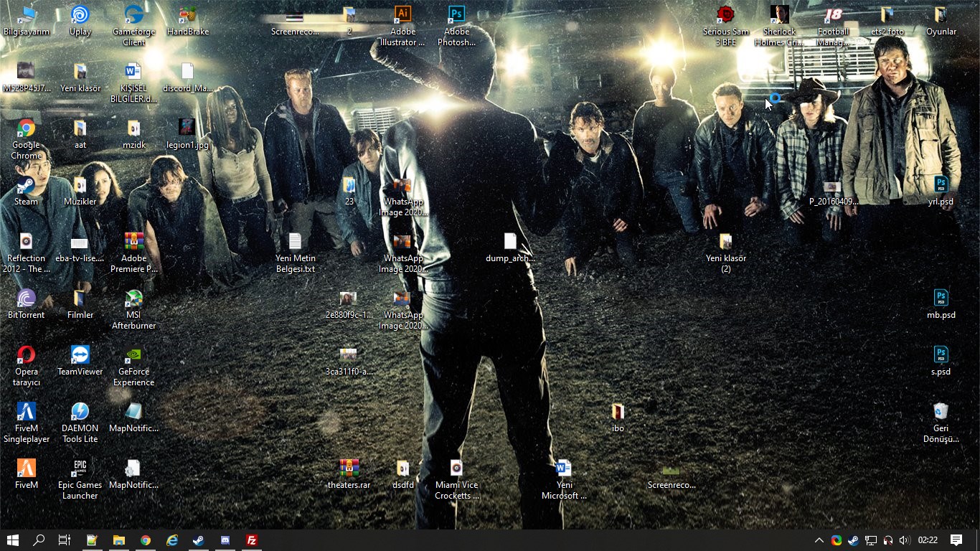
Task: Select the Yeni Microsoft Word document
Action: coord(564,479)
